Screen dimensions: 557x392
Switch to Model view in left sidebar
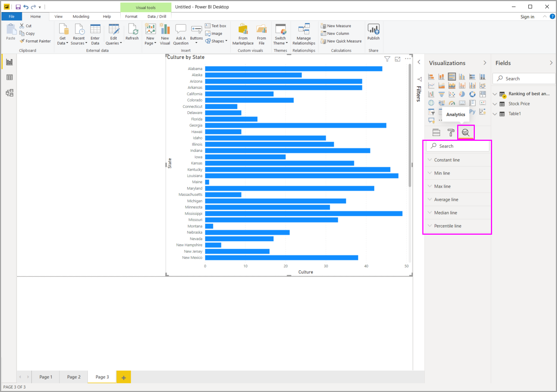click(10, 93)
